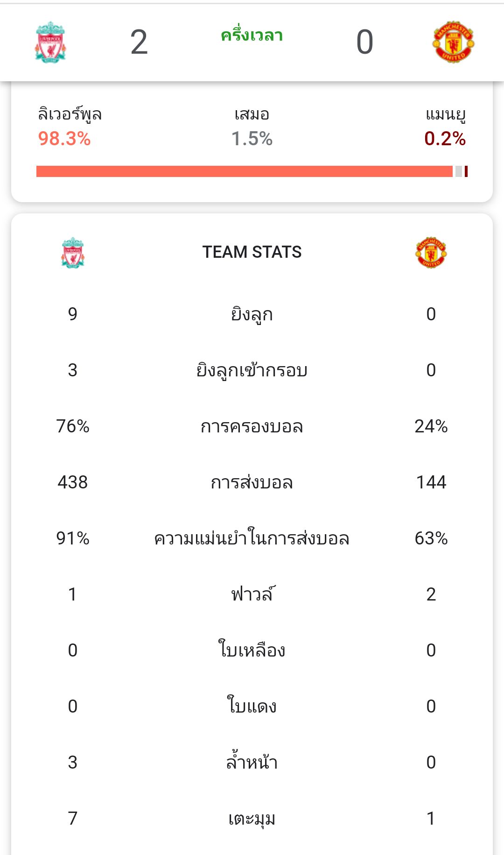Image resolution: width=504 pixels, height=855 pixels.
Task: Click the ความแม่นยำในการส่งบอล pass accuracy label
Action: pyautogui.click(x=252, y=538)
